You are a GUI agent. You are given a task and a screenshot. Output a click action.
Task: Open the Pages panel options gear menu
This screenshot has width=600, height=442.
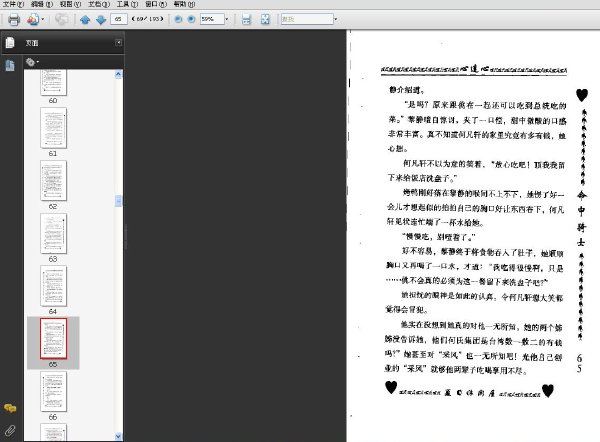[x=32, y=62]
